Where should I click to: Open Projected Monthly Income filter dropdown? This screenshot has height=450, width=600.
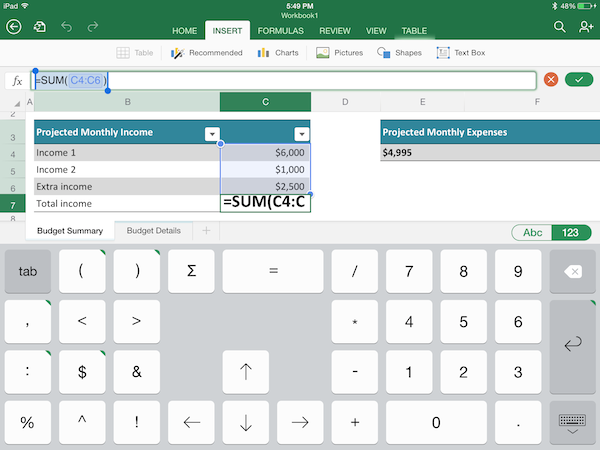point(212,134)
